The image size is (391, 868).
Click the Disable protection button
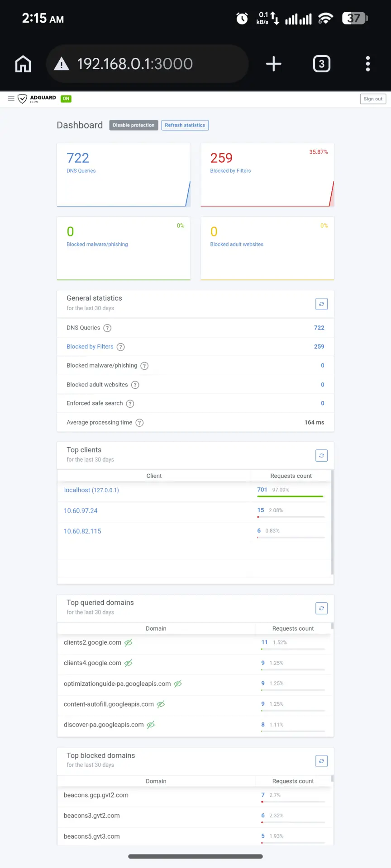[134, 125]
